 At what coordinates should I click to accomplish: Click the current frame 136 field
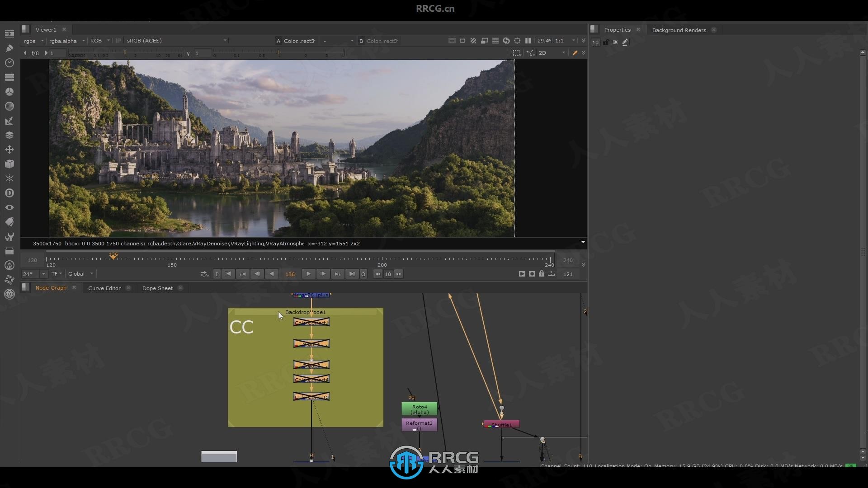290,274
